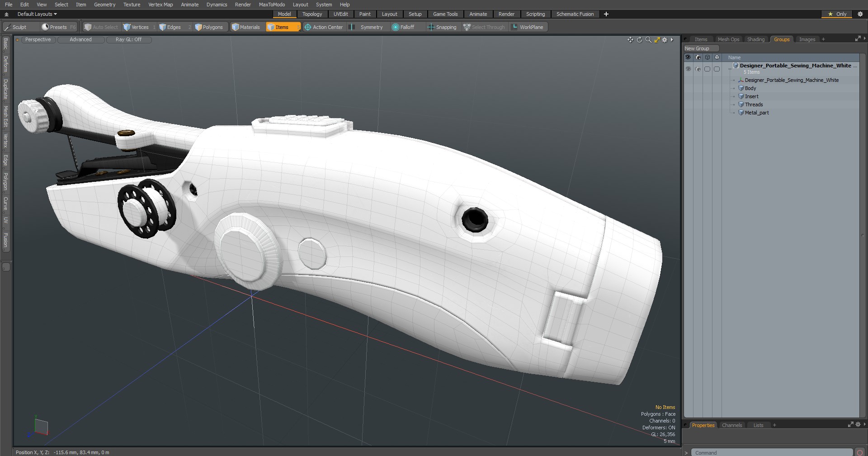Switch to Edges selection mode

tap(174, 27)
